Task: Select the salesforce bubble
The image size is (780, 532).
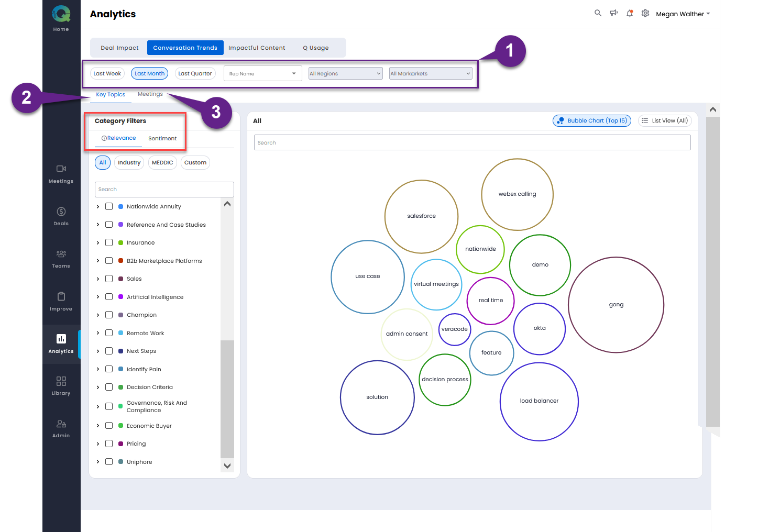Action: [x=422, y=216]
